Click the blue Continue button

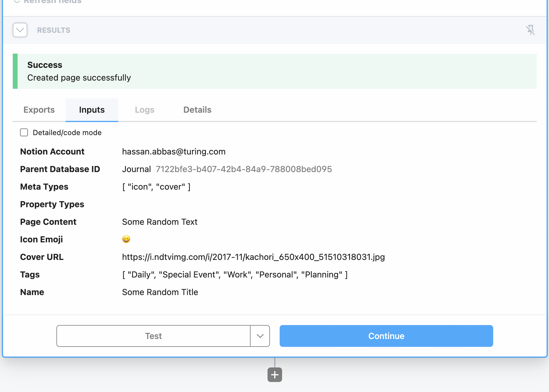pyautogui.click(x=386, y=336)
